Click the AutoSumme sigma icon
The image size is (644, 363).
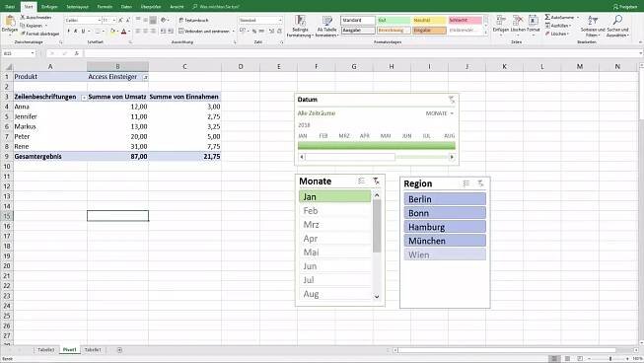click(x=547, y=17)
